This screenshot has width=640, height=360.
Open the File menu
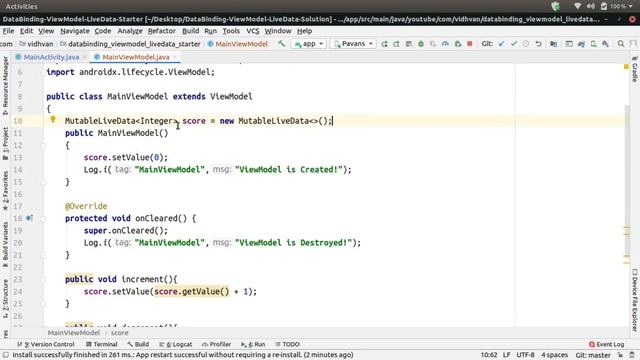(x=8, y=31)
